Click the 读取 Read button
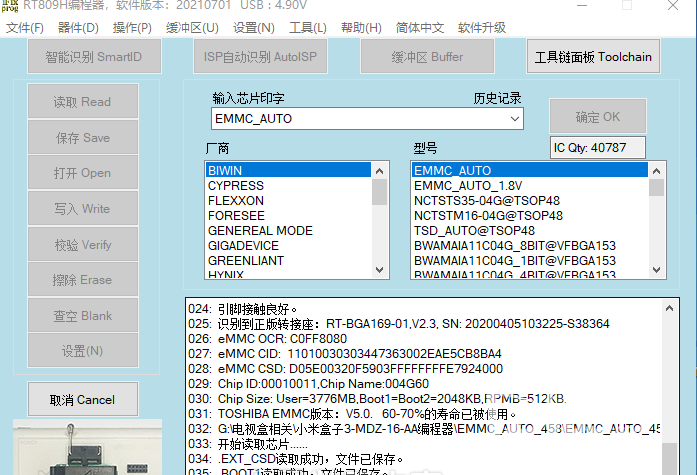697x475 pixels. (83, 102)
